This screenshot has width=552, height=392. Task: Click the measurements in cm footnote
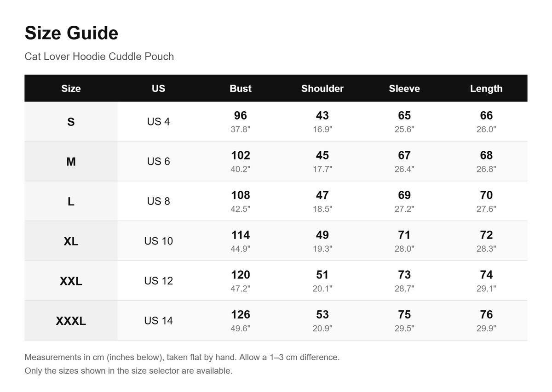(x=182, y=357)
